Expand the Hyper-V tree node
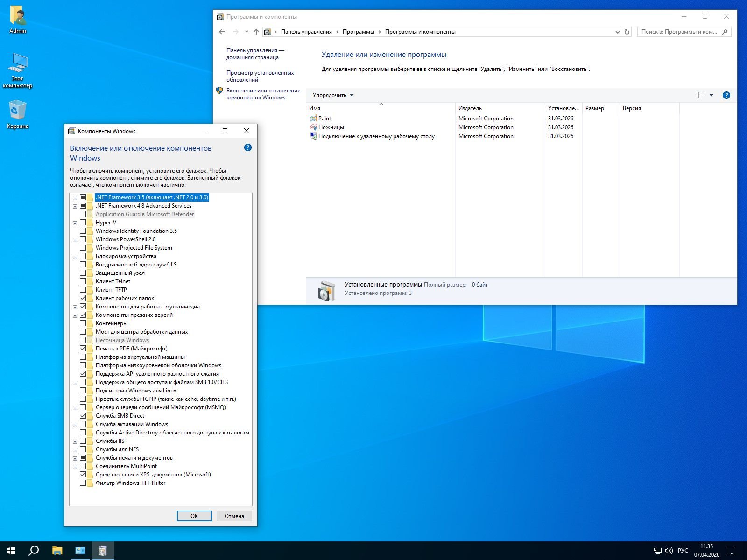 (75, 223)
